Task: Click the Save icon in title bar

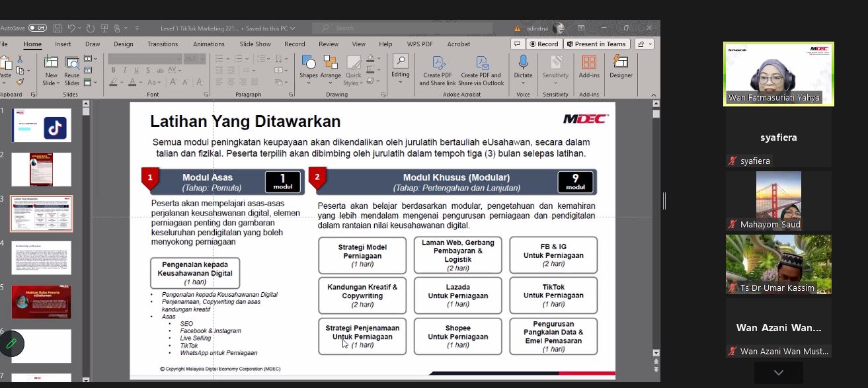Action: pyautogui.click(x=58, y=28)
